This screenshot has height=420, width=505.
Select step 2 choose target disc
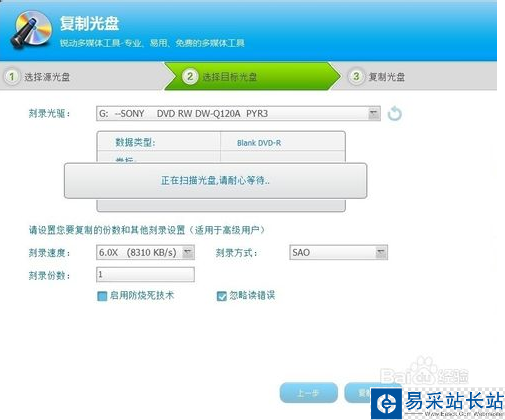coord(252,76)
